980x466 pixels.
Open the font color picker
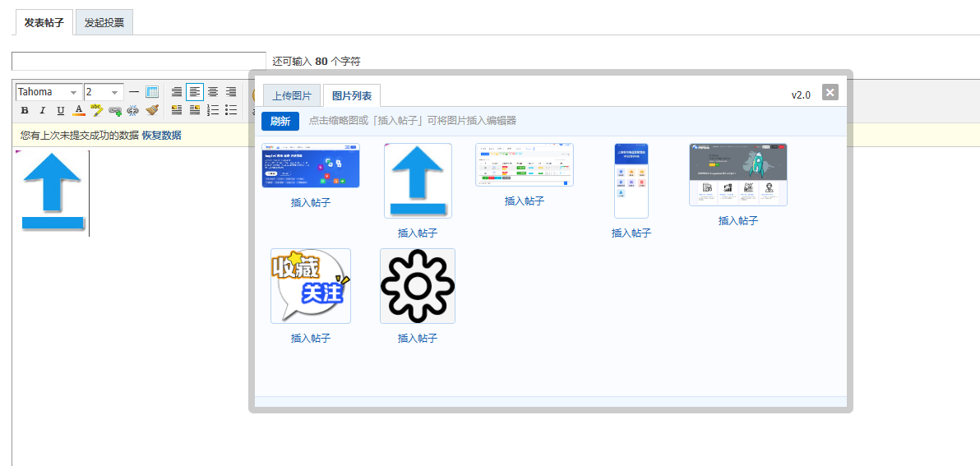[x=79, y=111]
